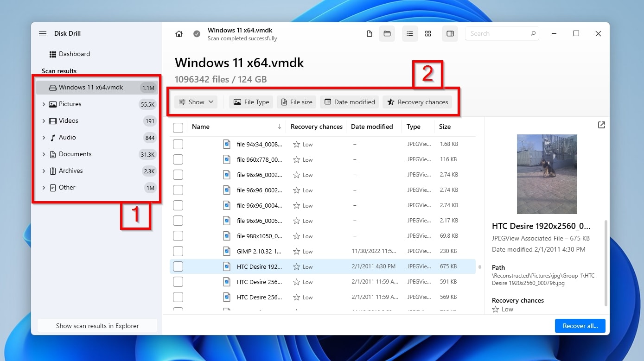Check the box for file 960x778_00
Image resolution: width=644 pixels, height=361 pixels.
point(178,160)
